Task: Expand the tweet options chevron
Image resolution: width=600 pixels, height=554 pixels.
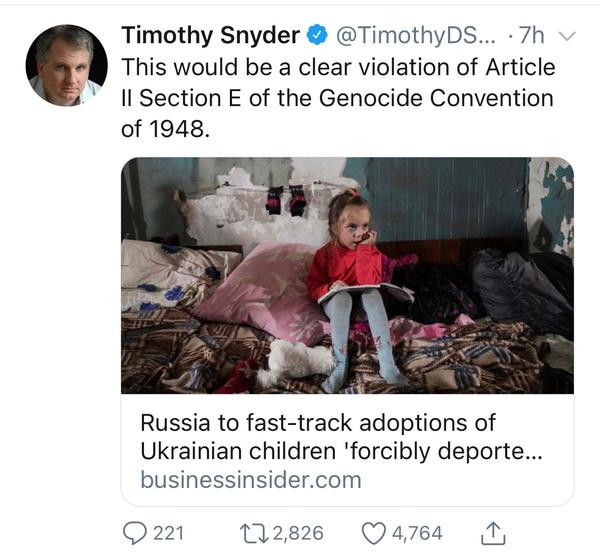Action: (x=566, y=36)
